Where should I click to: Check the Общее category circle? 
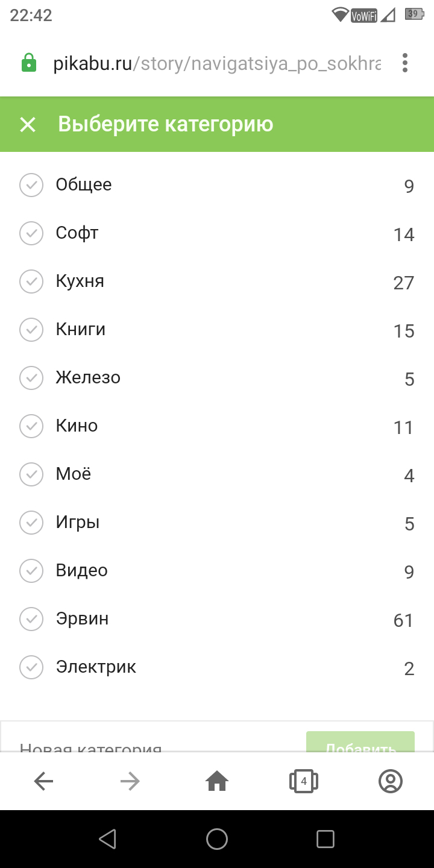(31, 185)
